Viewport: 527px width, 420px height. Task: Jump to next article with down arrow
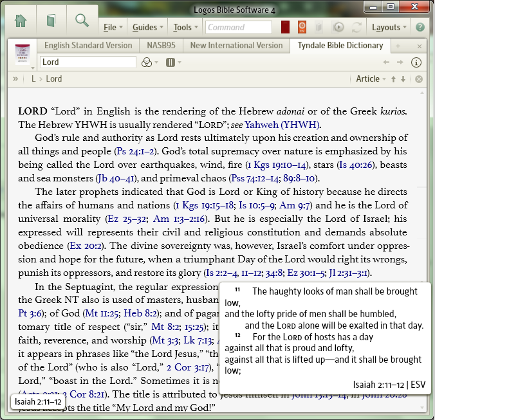coord(403,79)
